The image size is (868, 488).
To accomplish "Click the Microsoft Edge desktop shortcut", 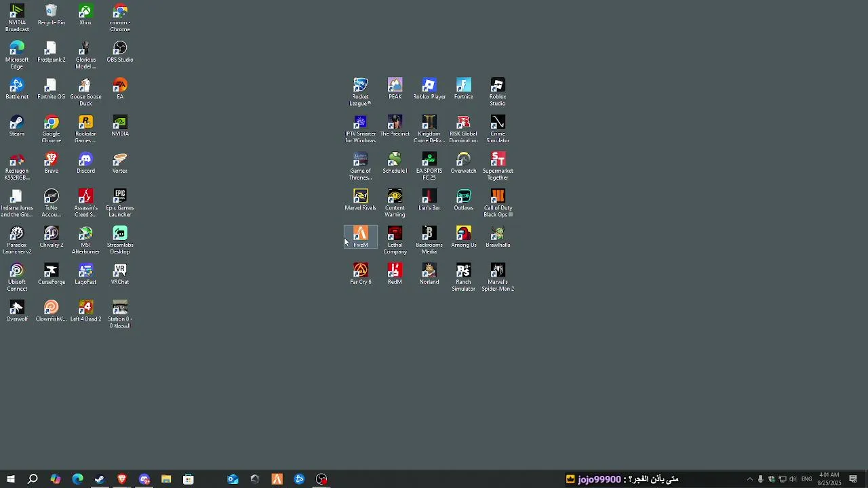I will [17, 56].
